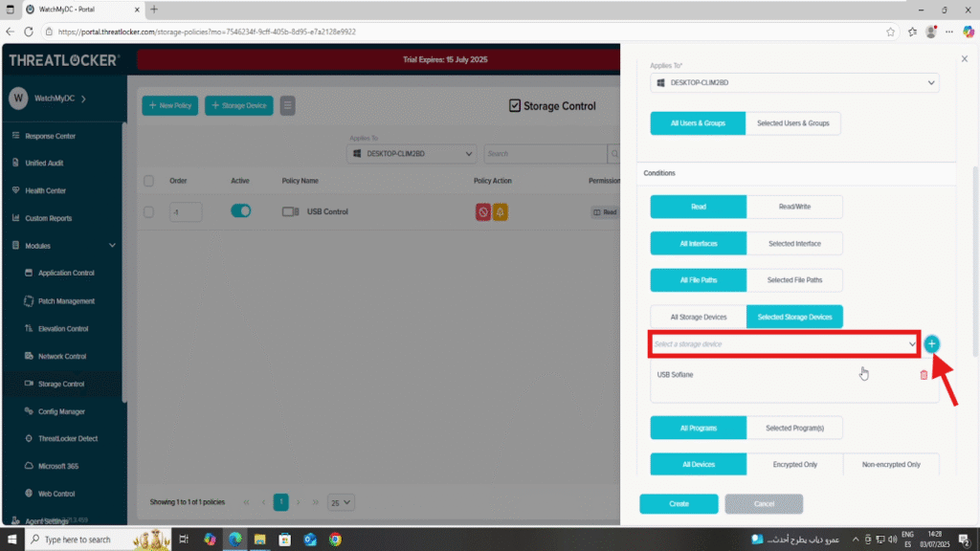
Task: Open Applies To dropdown in side panel
Action: pos(794,82)
